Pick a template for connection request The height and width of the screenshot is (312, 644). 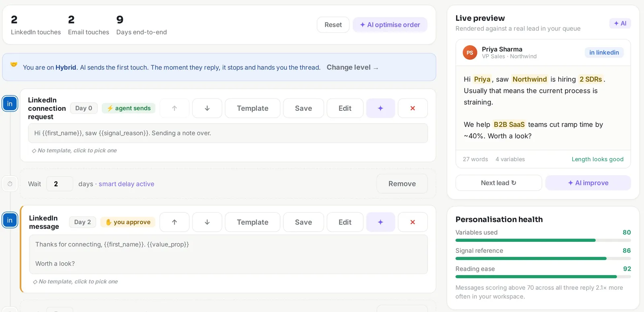point(74,150)
